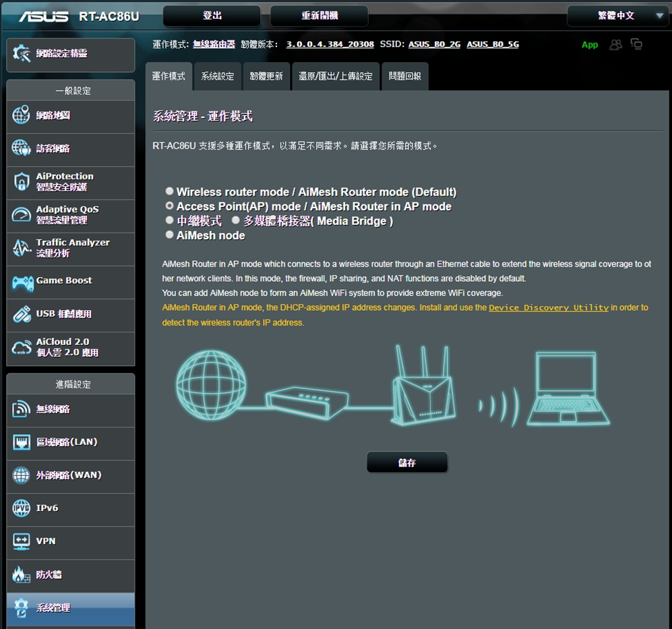The width and height of the screenshot is (672, 629).
Task: Click the 儲存 save button
Action: tap(407, 462)
